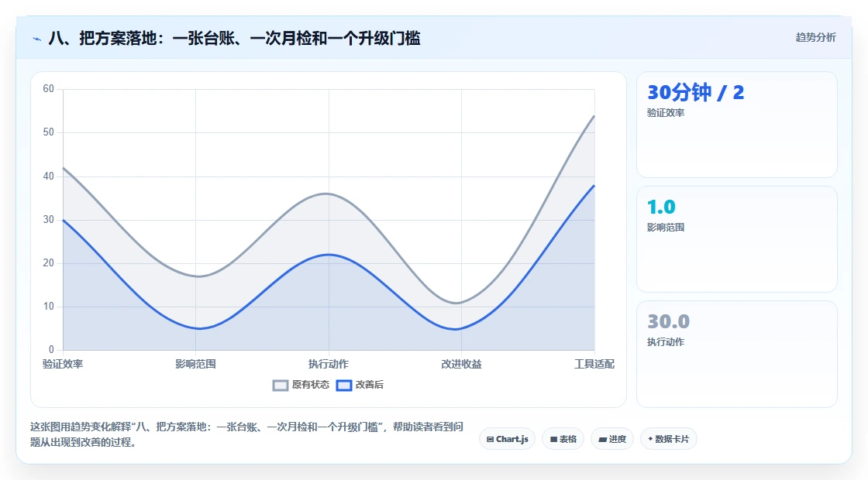This screenshot has height=480, width=868.
Task: Open the 30.0 执行动作 card
Action: pos(737,354)
